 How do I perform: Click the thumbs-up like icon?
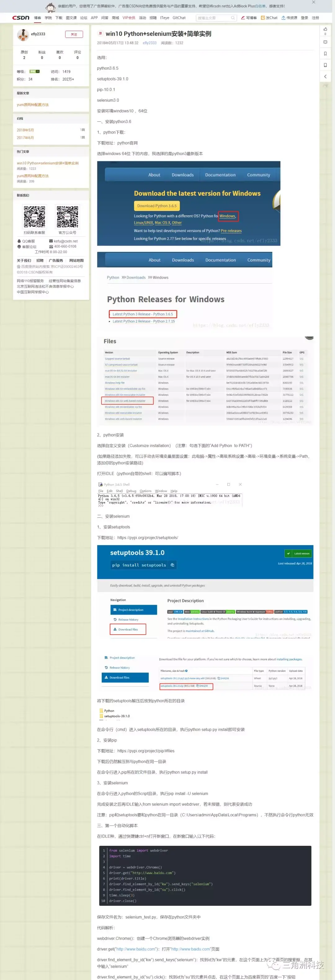coord(325,29)
